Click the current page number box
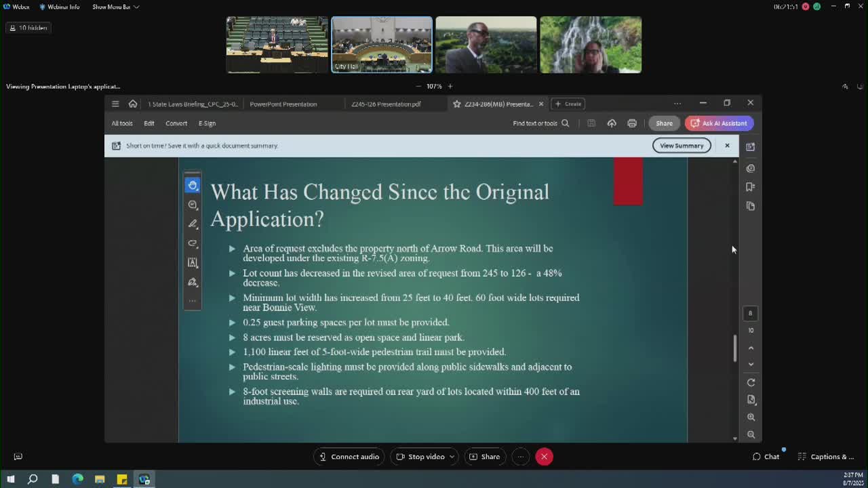This screenshot has width=868, height=488. point(750,313)
